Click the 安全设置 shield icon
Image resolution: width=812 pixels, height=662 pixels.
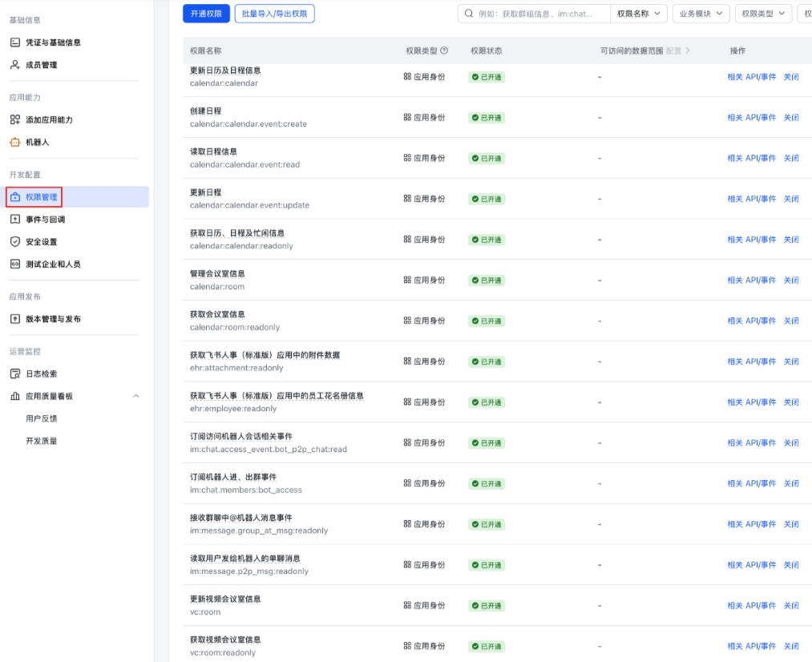[x=15, y=242]
